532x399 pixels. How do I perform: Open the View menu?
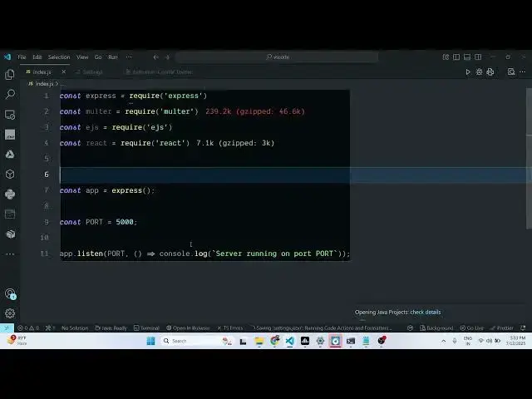pos(82,57)
